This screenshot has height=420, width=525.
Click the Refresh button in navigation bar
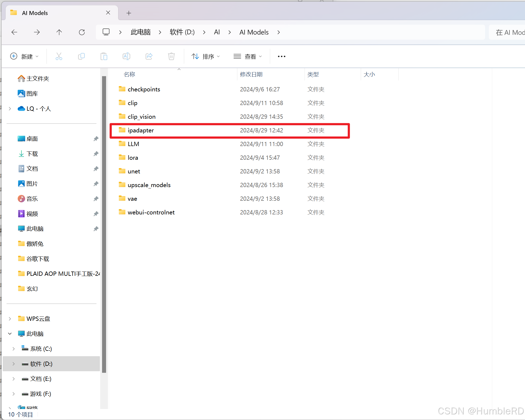(x=82, y=32)
